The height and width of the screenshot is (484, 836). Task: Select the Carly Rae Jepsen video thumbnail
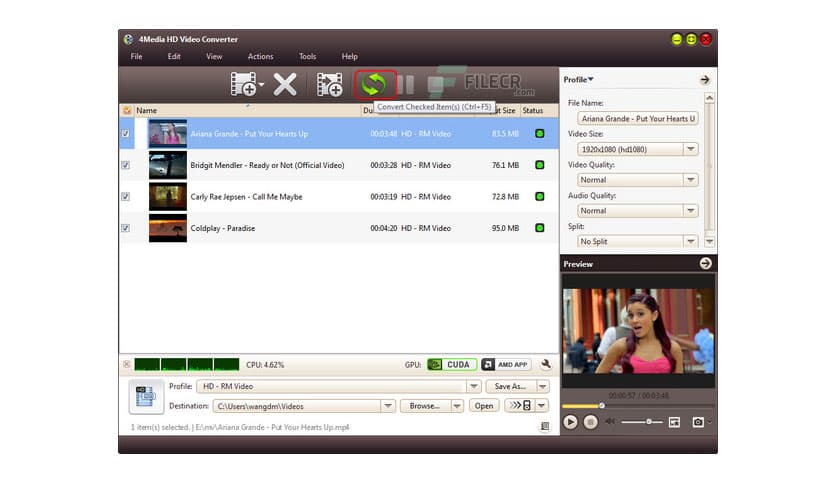pos(167,196)
